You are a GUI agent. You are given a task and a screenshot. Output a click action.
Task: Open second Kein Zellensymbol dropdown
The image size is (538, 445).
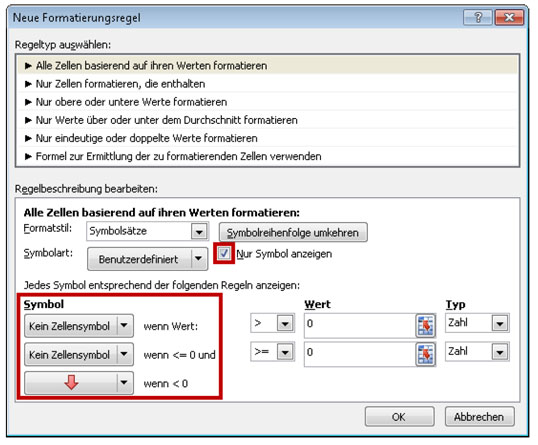coord(79,354)
